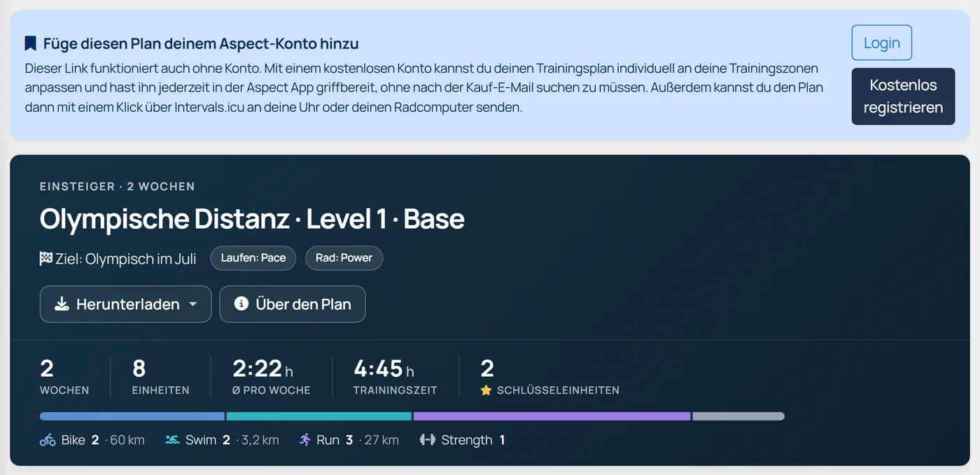Click the banner paragraph mentioning Intervals.icu
Screen dimensions: 980x475
tap(424, 88)
